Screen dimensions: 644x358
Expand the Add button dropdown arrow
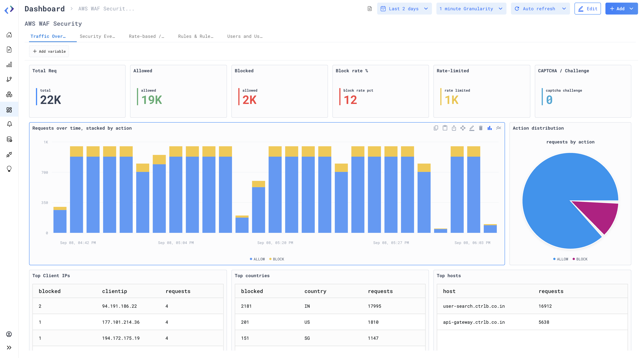pos(631,9)
